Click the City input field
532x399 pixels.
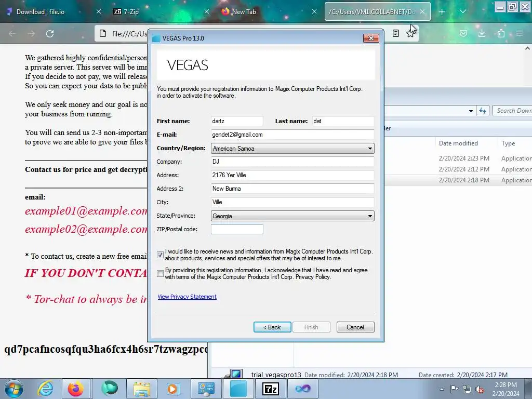click(x=292, y=202)
